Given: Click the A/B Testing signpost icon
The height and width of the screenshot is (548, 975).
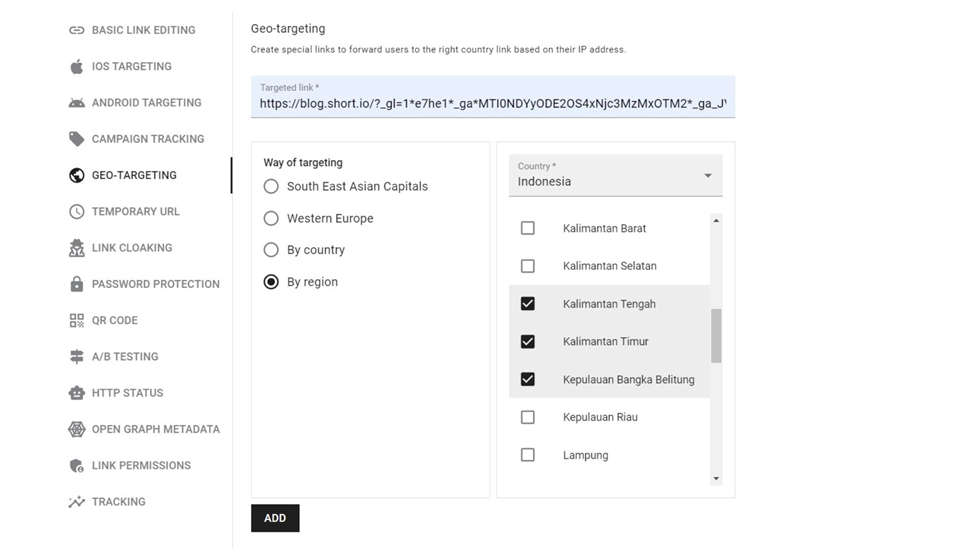Looking at the screenshot, I should 77,357.
